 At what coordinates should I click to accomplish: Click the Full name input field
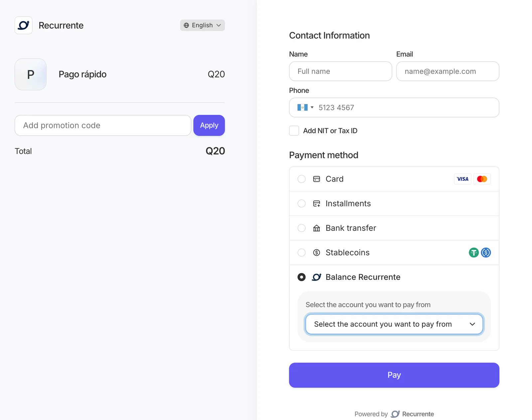point(340,71)
